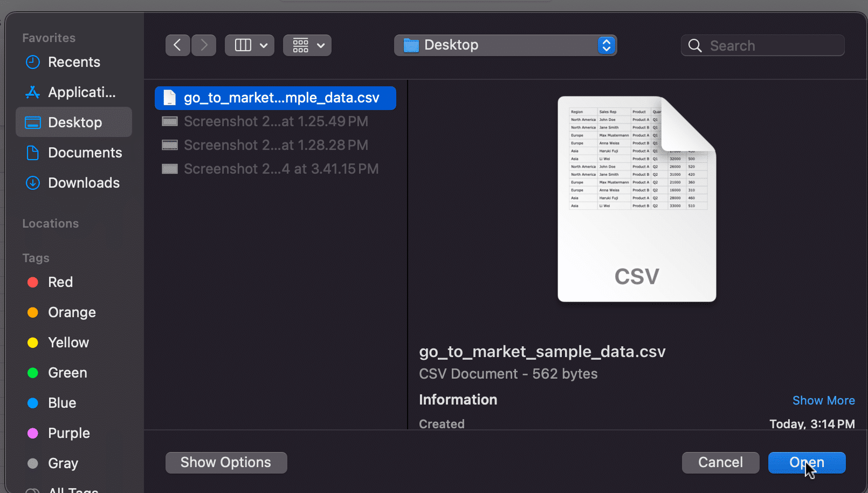Click the Locations section header
Screen dimensions: 868x493
(x=50, y=223)
